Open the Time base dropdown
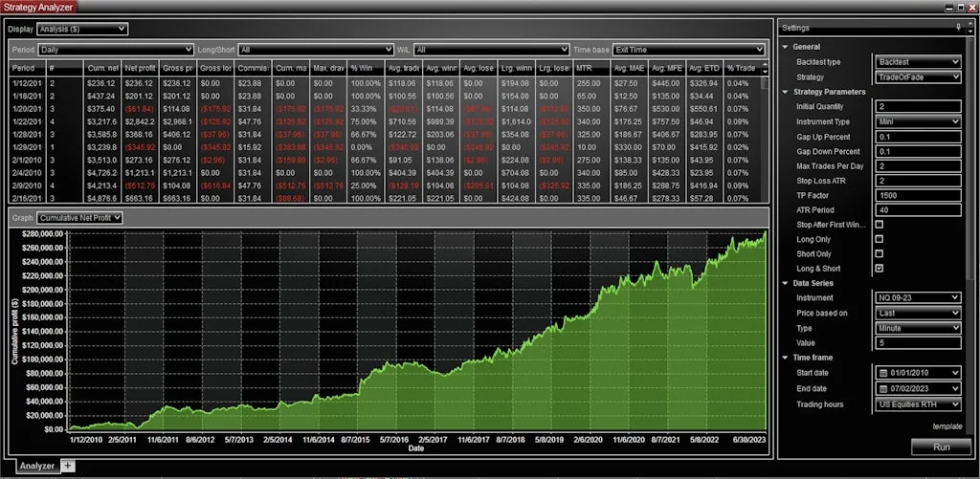The height and width of the screenshot is (479, 980). click(x=689, y=50)
